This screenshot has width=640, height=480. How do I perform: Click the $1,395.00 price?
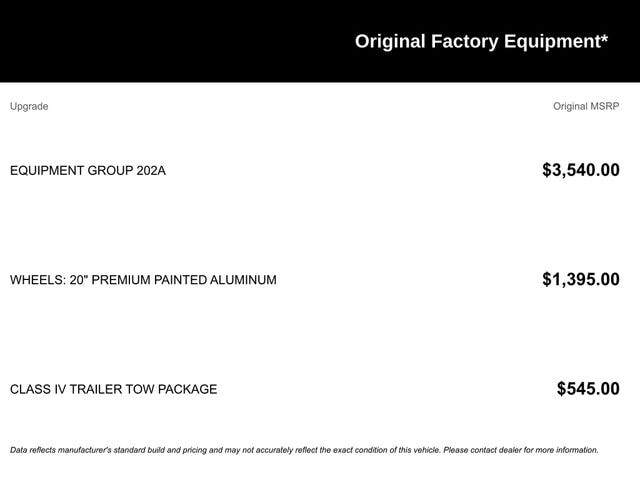[x=581, y=279]
